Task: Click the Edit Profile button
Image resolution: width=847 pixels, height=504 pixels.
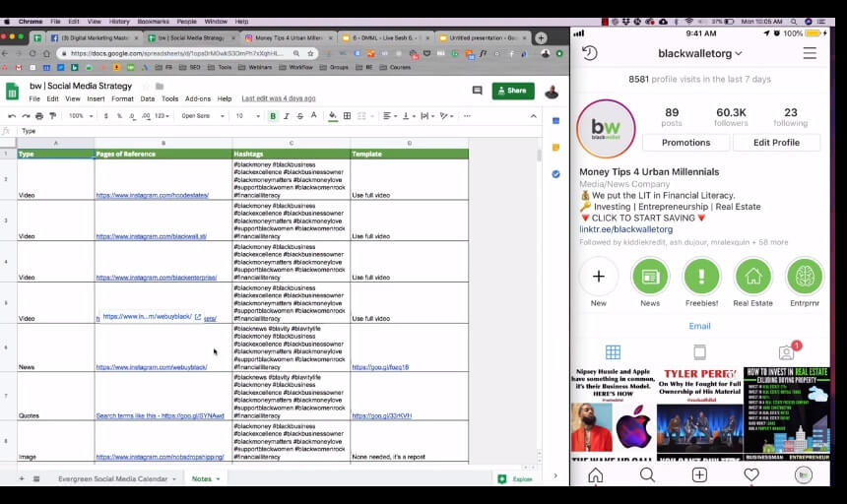Action: click(776, 143)
